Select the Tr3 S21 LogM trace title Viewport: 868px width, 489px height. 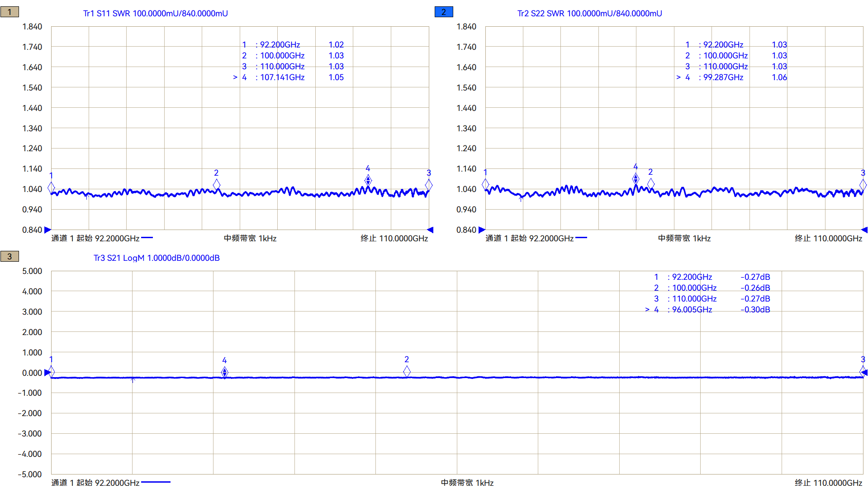157,258
